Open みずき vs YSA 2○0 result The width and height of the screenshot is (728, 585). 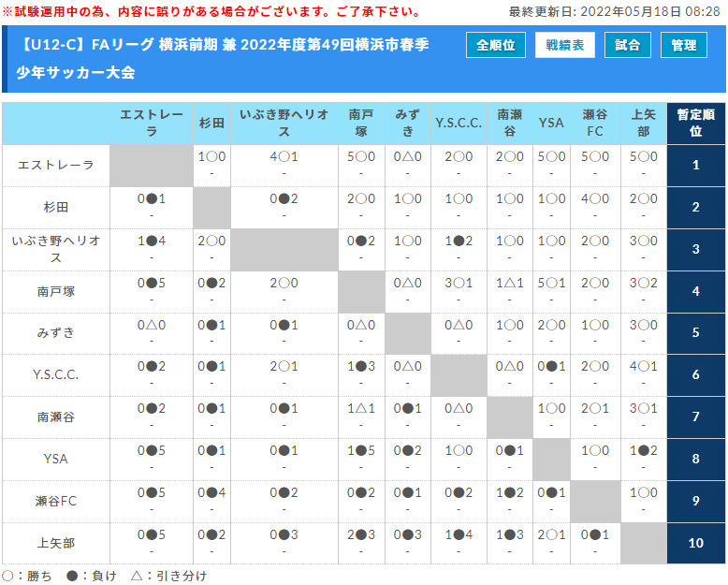pos(551,325)
